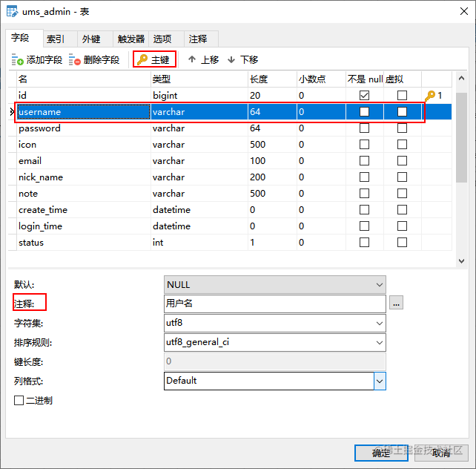Select the id field name cell
This screenshot has height=469, width=476.
[84, 96]
